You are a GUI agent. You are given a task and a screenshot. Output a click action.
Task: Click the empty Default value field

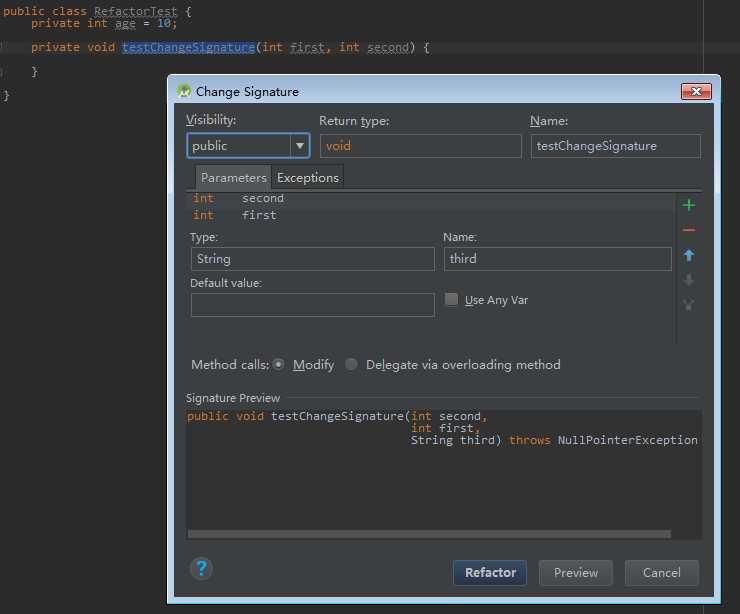tap(312, 305)
